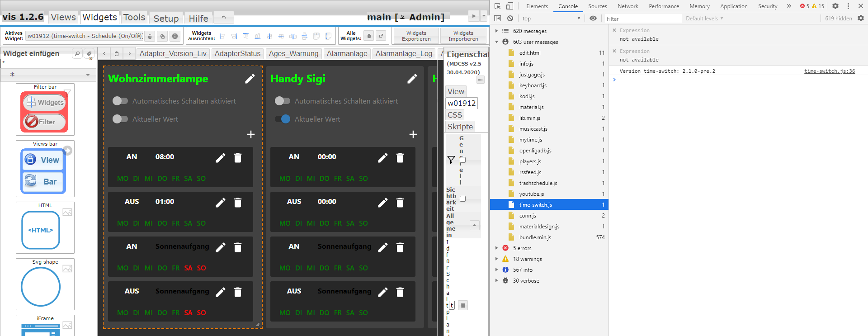Lock all widgets

[369, 36]
